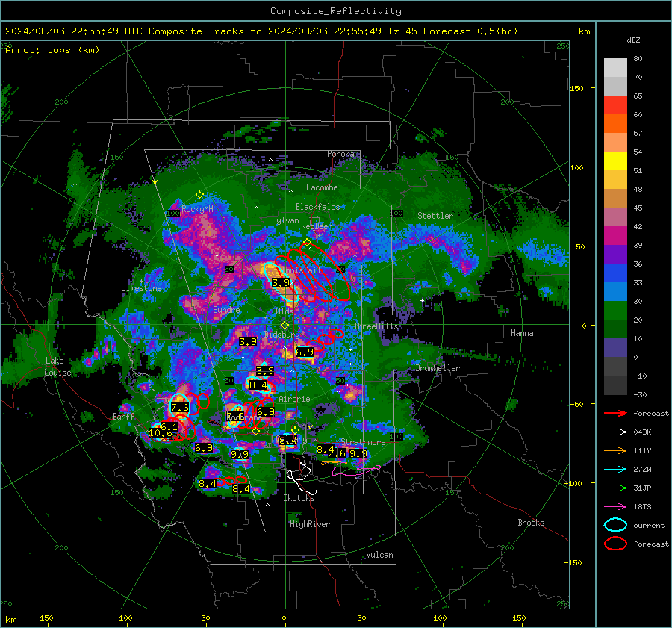Click the Airdrie town label
The width and height of the screenshot is (672, 628).
point(294,399)
